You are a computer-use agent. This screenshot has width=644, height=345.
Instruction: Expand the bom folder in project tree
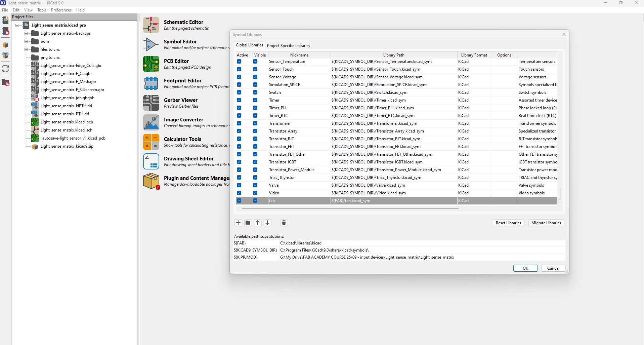(x=26, y=41)
